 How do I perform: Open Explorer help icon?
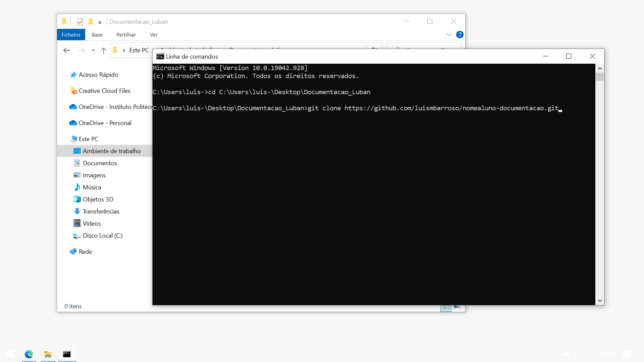pos(460,35)
